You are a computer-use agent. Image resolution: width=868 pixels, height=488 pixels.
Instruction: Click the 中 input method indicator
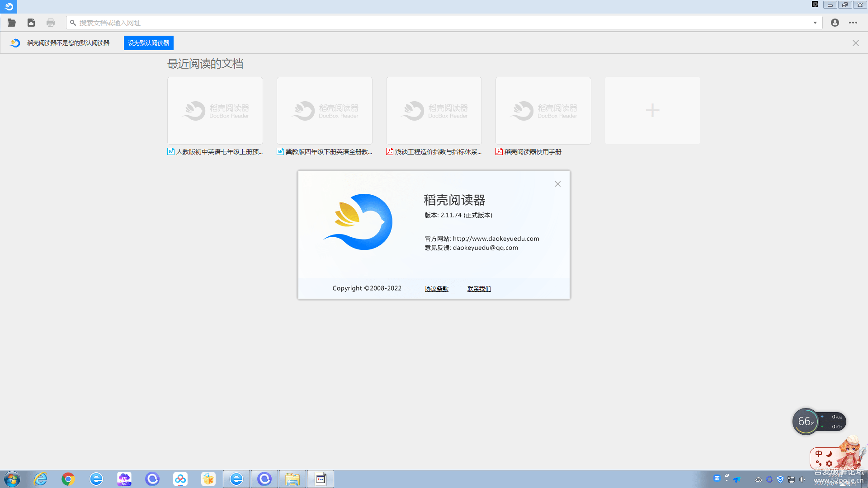pos(819,454)
